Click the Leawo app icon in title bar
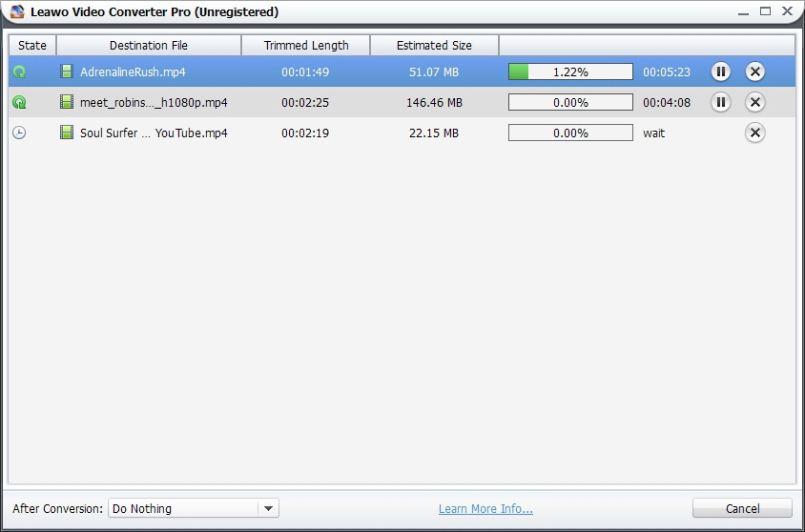The width and height of the screenshot is (805, 532). click(16, 11)
